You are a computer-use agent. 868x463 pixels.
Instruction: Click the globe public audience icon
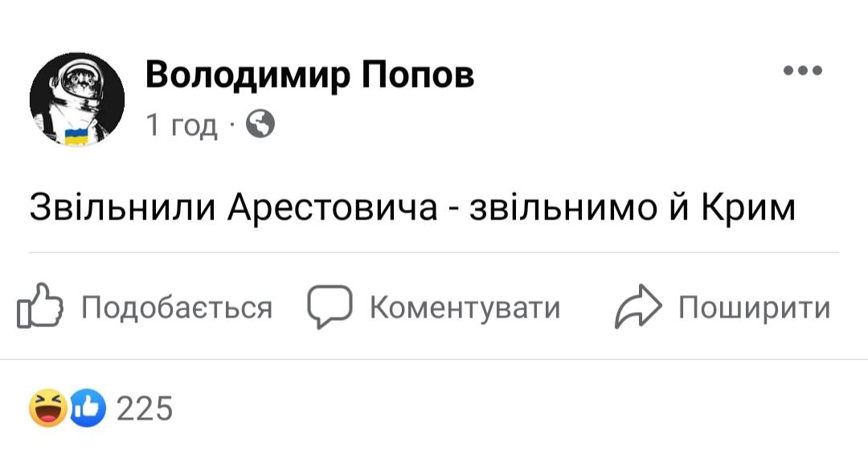coord(260,124)
